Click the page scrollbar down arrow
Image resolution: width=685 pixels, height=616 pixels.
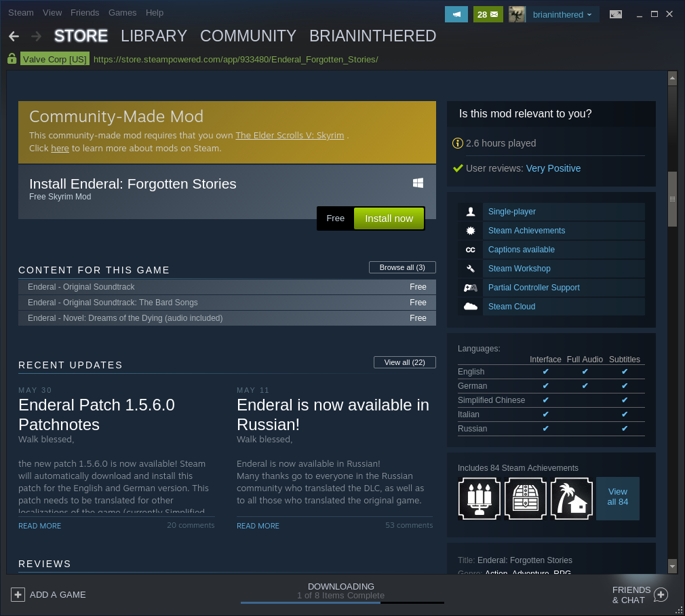(x=672, y=566)
